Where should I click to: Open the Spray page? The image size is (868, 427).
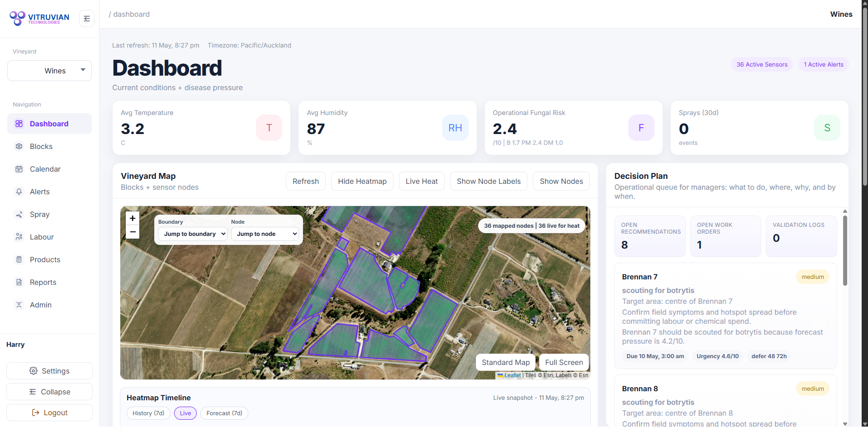tap(49, 214)
